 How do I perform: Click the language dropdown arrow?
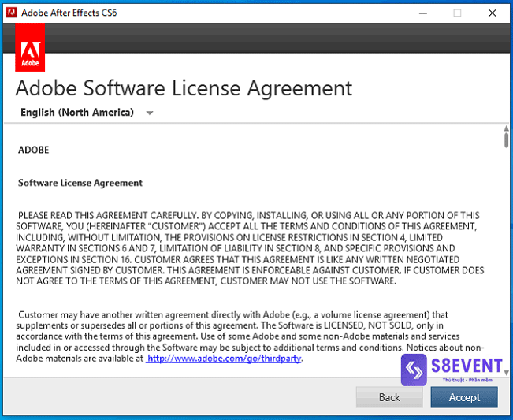[x=150, y=113]
